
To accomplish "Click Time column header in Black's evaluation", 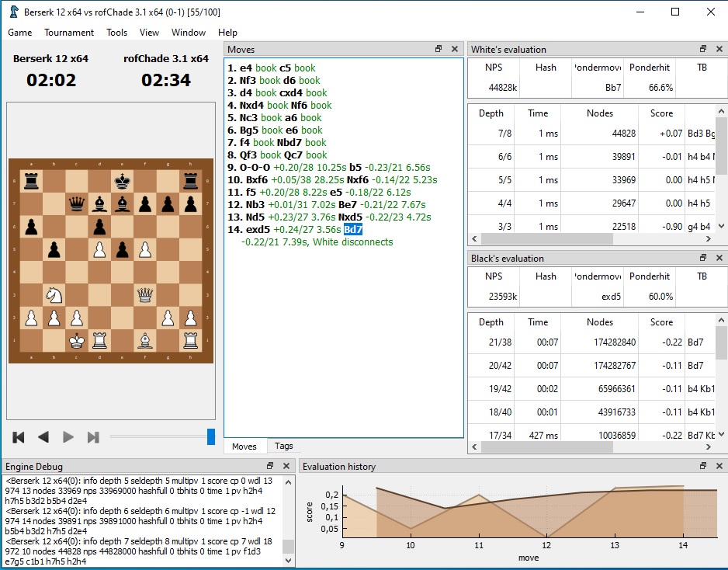I will click(538, 322).
